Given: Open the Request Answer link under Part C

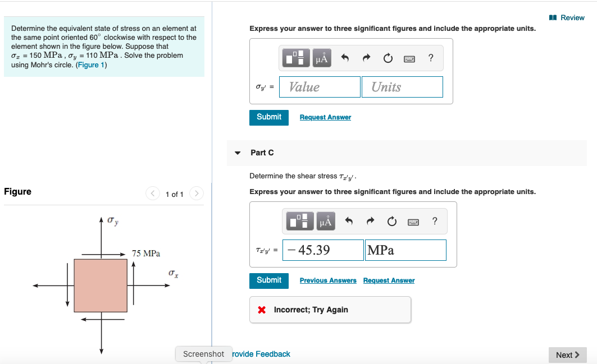Looking at the screenshot, I should [x=389, y=280].
